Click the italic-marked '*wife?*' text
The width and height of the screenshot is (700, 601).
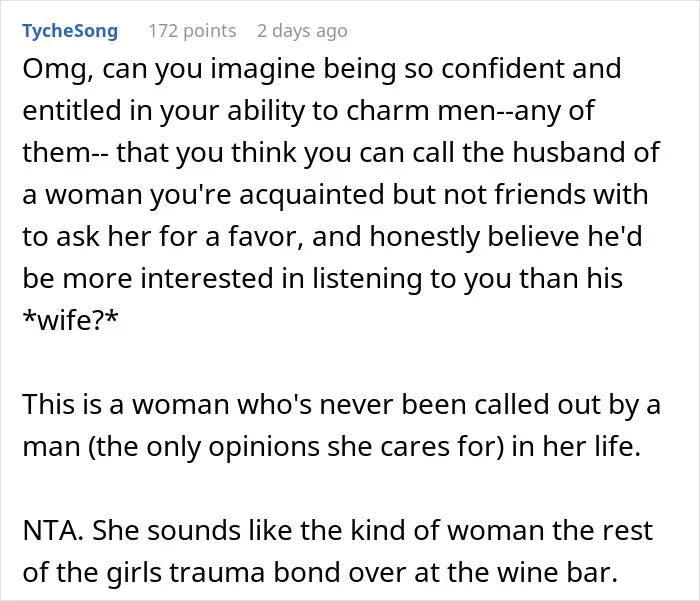71,320
